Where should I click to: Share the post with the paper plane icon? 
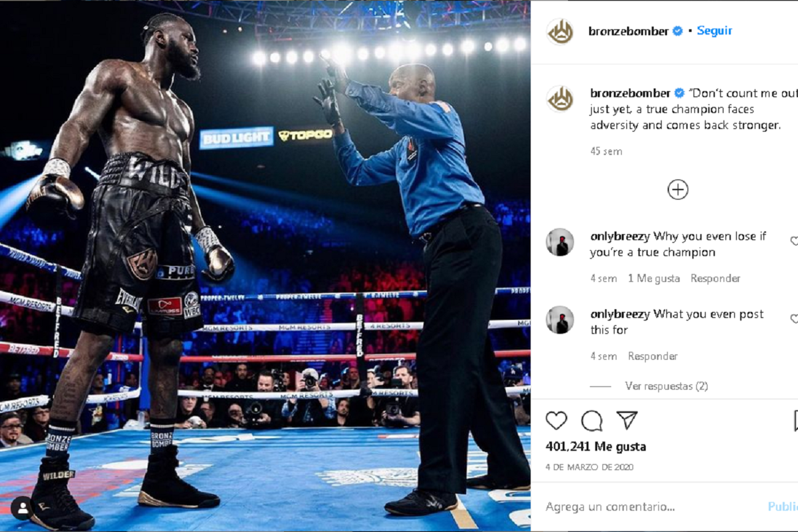(627, 420)
